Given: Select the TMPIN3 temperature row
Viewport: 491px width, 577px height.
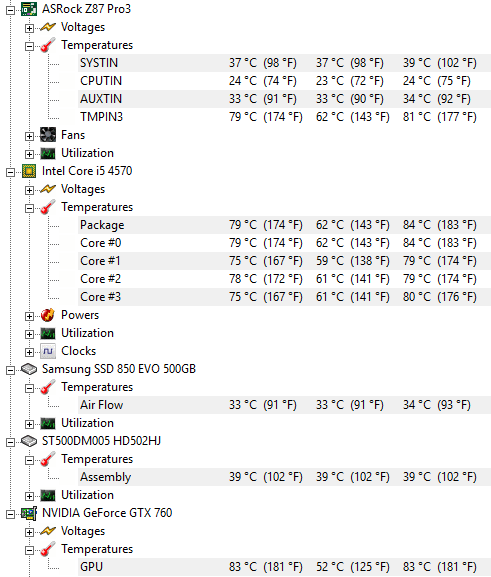Looking at the screenshot, I should point(285,117).
